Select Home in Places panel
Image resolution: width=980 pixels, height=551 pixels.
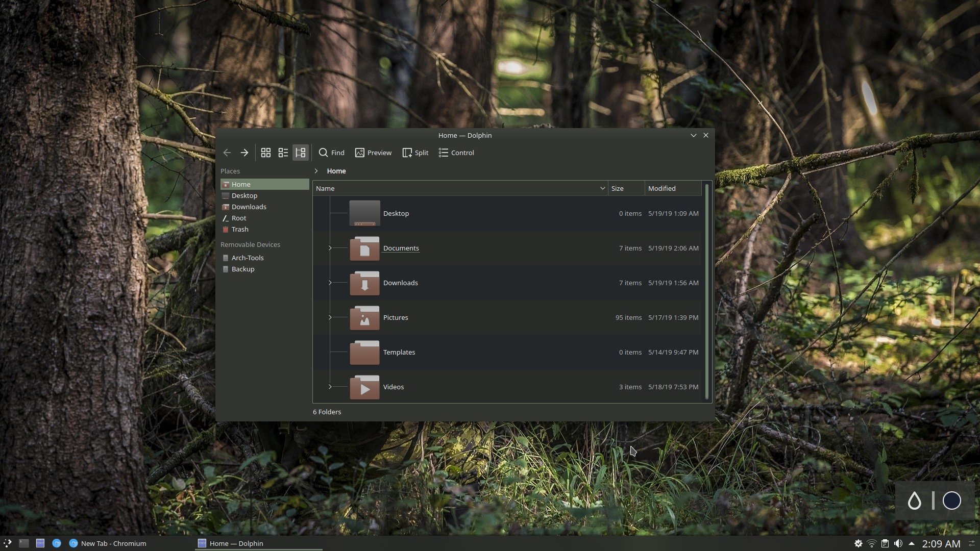(264, 184)
